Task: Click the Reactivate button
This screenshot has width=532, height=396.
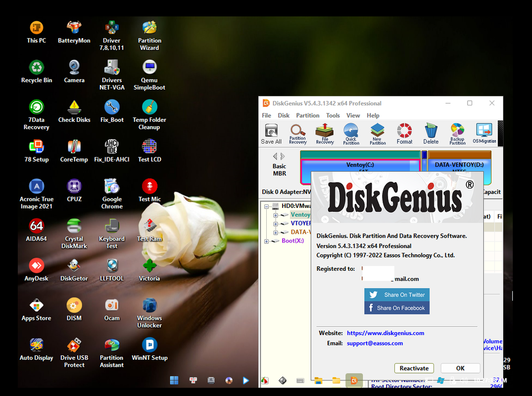Action: click(414, 368)
